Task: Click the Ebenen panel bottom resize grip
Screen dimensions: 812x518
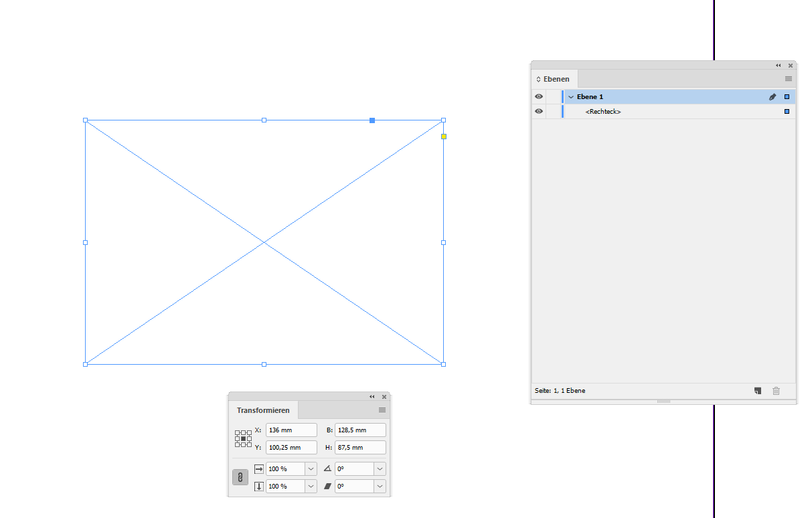Action: pos(663,402)
